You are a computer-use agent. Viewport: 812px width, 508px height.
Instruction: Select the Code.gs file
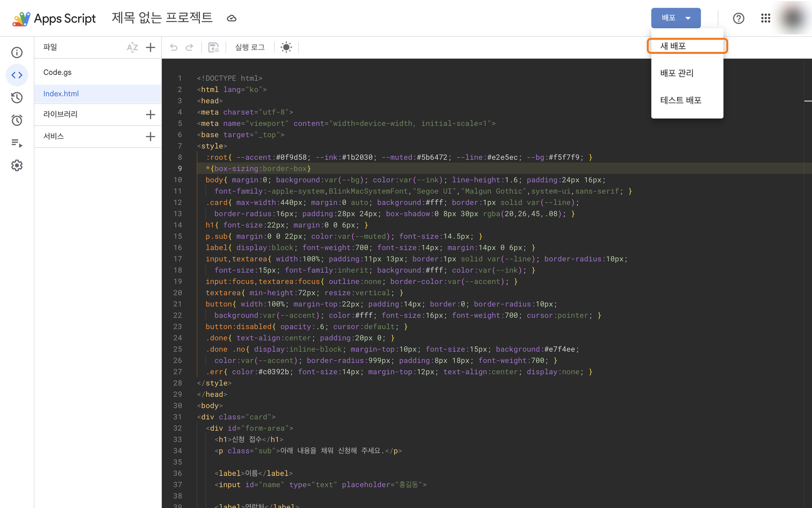pyautogui.click(x=98, y=72)
